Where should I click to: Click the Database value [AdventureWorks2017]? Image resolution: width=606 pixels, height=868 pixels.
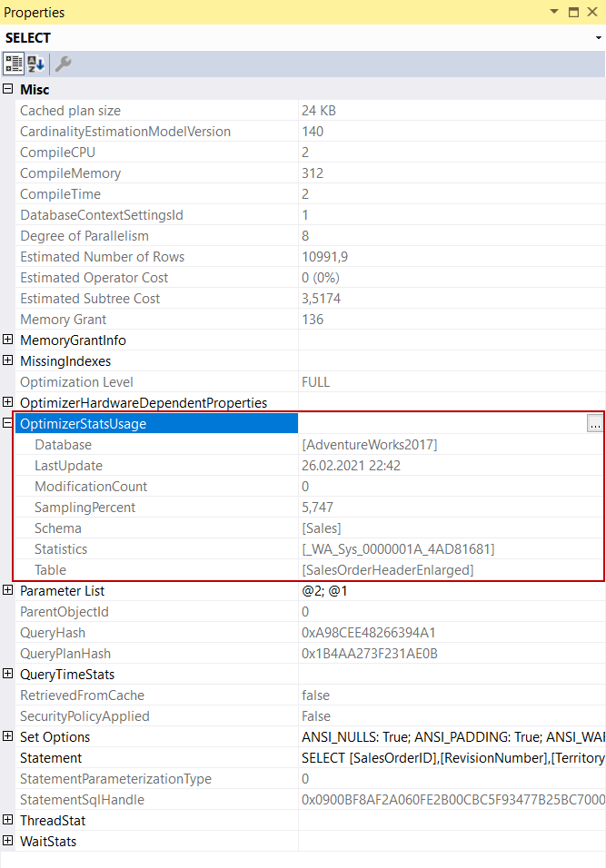point(370,445)
